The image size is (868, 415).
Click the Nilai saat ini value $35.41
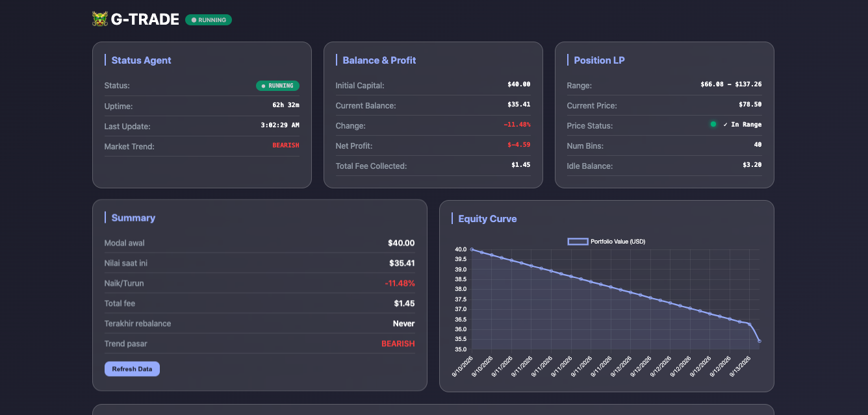coord(402,263)
